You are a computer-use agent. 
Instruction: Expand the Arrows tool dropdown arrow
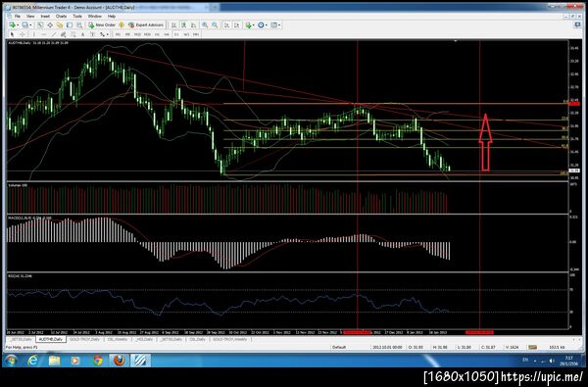[107, 34]
